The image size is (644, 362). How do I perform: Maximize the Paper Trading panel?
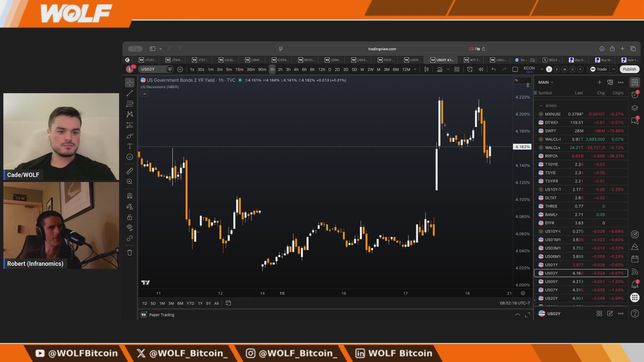[528, 315]
